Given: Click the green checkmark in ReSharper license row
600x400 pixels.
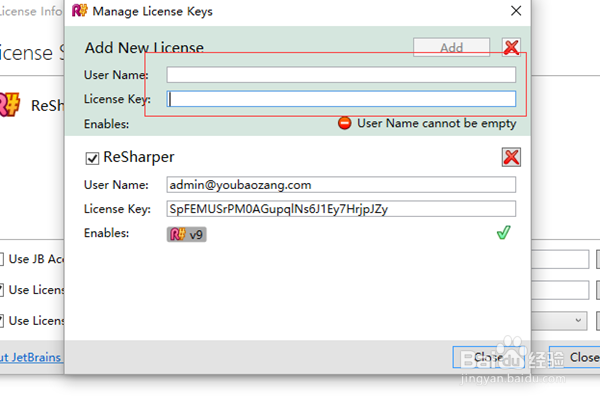Looking at the screenshot, I should 504,232.
